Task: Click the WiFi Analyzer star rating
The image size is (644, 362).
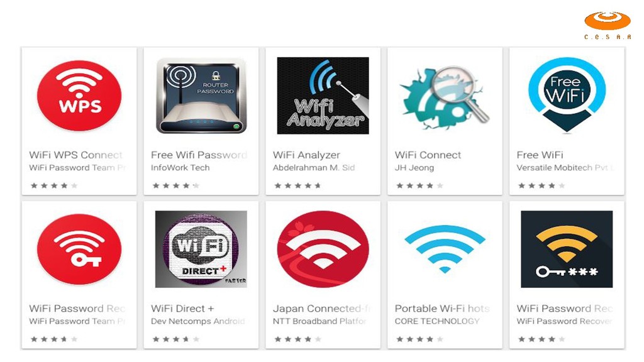Action: click(x=297, y=185)
